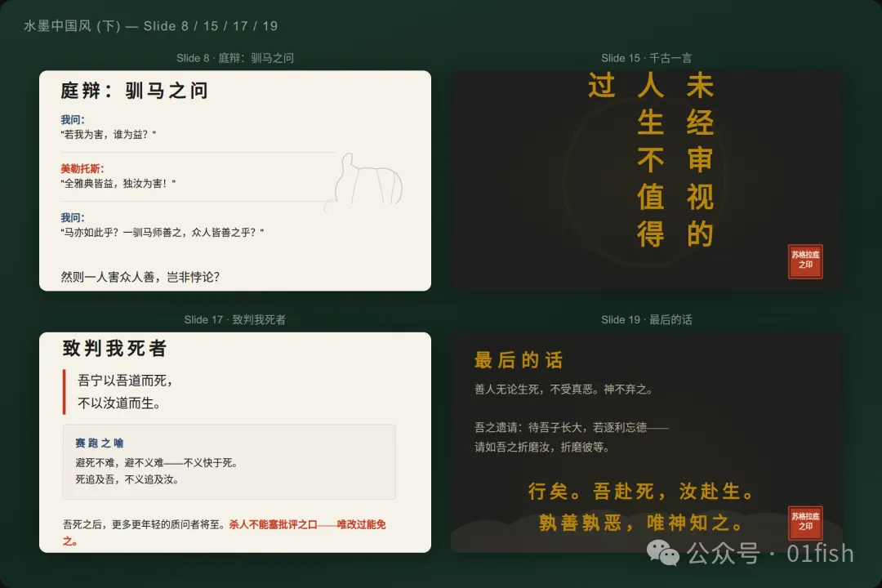
Task: Select the Slide 15 · 千古一言 caption
Action: click(645, 58)
